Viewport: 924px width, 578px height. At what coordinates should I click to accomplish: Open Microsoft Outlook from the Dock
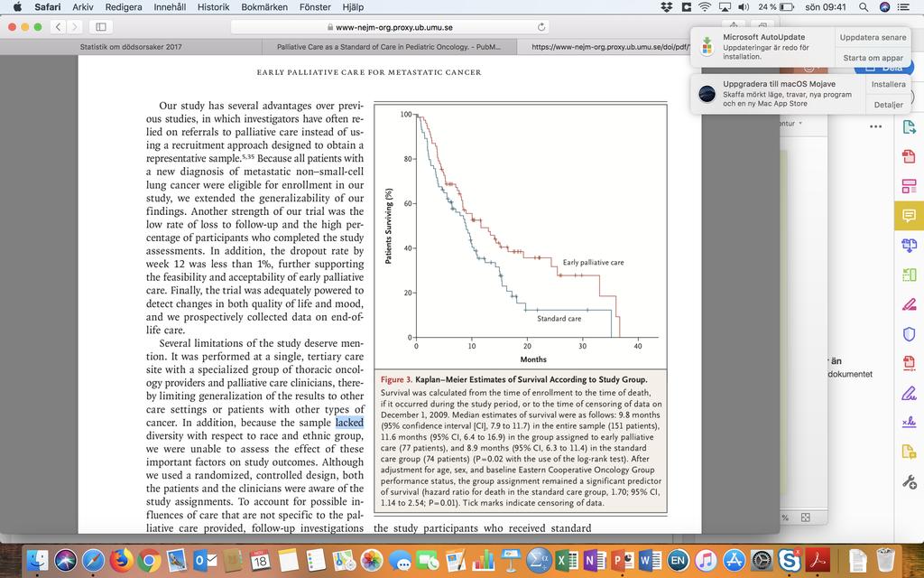pyautogui.click(x=205, y=560)
